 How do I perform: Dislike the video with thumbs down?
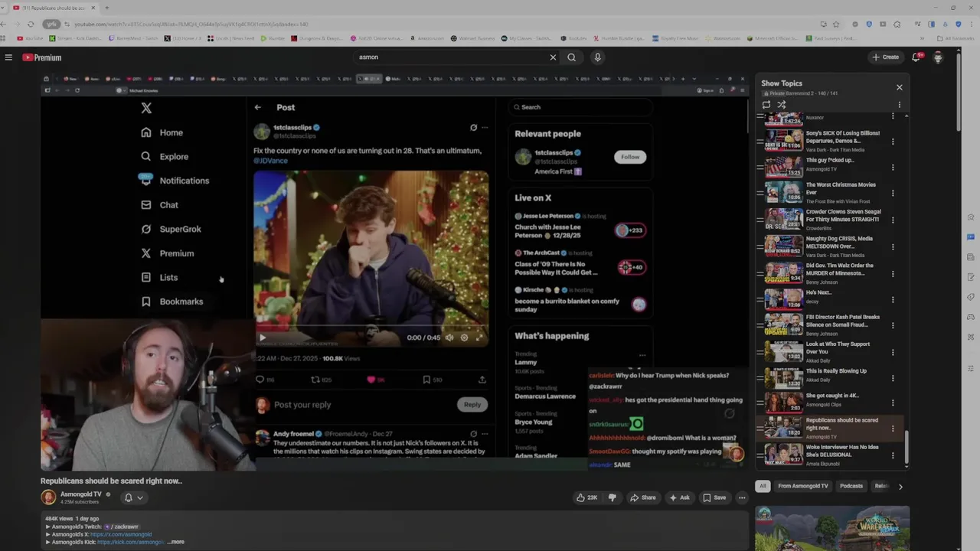tap(612, 497)
